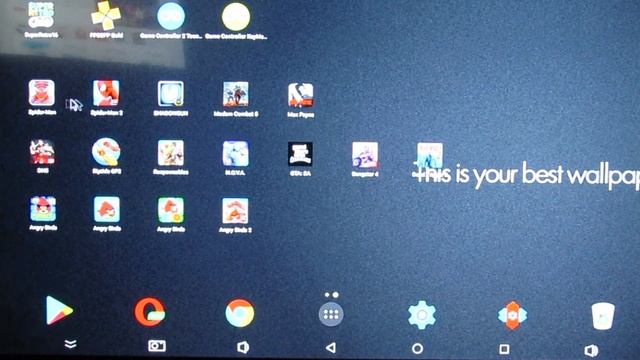Viewport: 640px width, 360px height.
Task: Start Modern Combat 5
Action: pyautogui.click(x=236, y=94)
